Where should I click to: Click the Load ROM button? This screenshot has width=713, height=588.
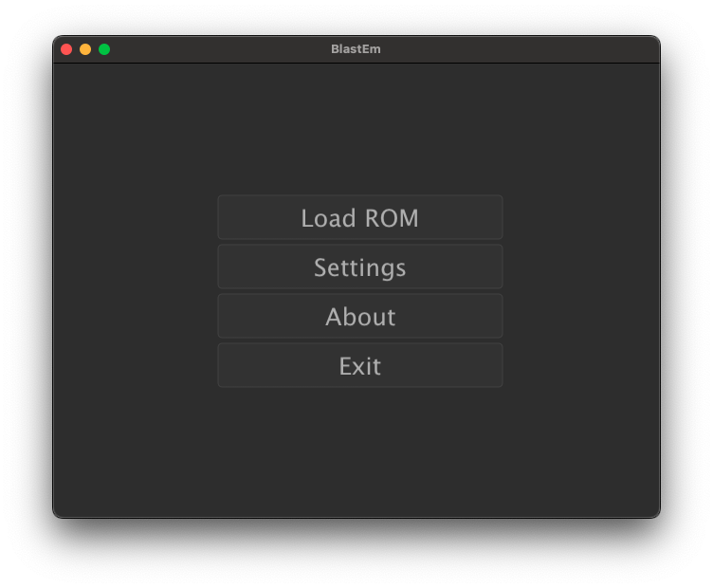[x=359, y=217]
